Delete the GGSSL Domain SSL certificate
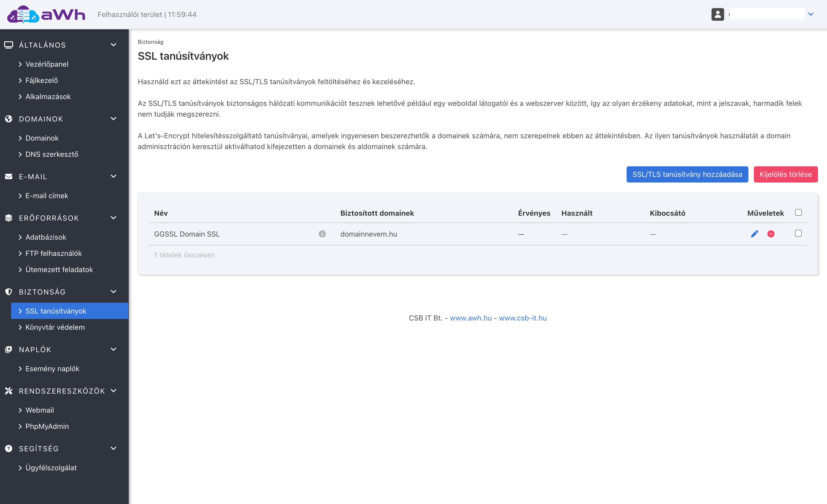 pyautogui.click(x=771, y=234)
